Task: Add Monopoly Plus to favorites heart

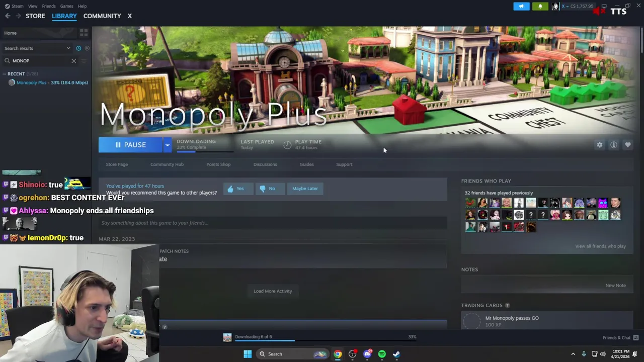Action: [x=628, y=145]
